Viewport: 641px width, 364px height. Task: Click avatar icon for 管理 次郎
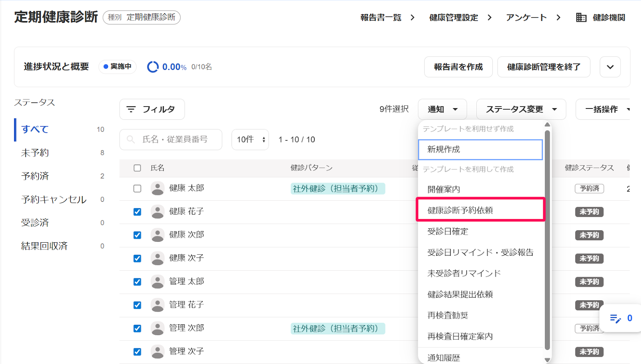157,328
